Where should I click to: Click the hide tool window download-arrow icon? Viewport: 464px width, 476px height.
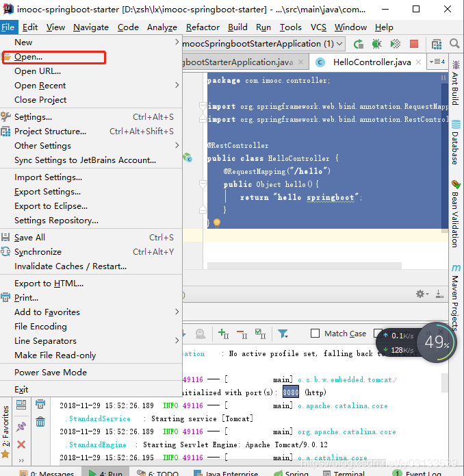coord(439,294)
